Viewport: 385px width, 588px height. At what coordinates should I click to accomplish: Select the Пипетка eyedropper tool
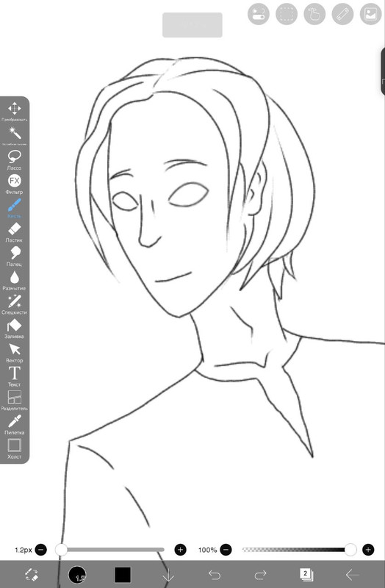coord(14,424)
